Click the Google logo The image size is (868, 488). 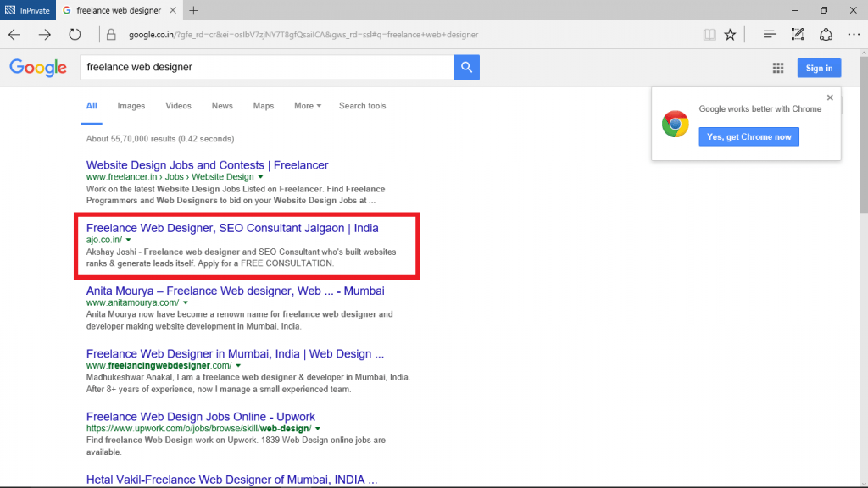[38, 67]
